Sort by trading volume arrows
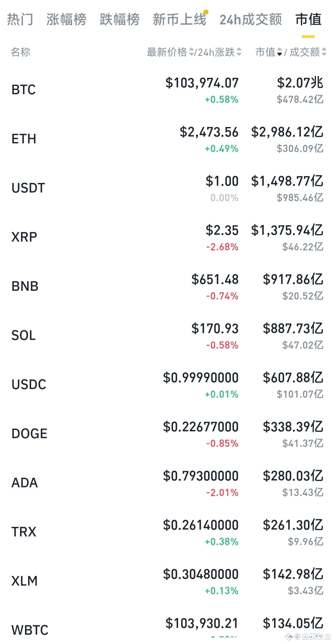Image resolution: width=334 pixels, height=644 pixels. click(324, 52)
